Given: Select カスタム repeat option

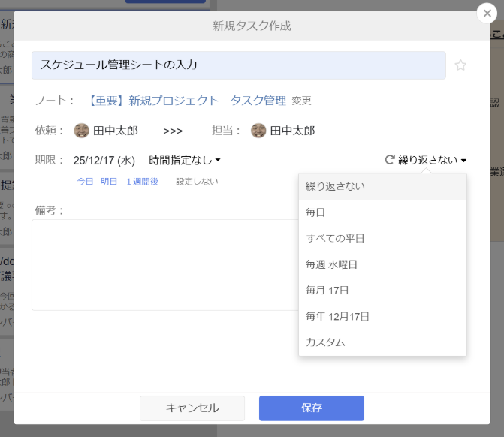Looking at the screenshot, I should (x=382, y=342).
